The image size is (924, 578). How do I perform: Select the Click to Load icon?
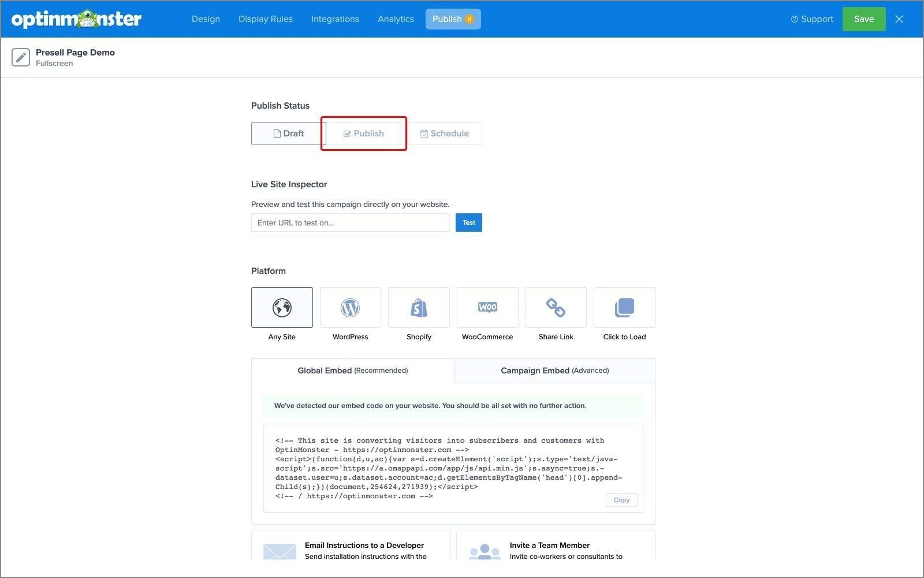tap(624, 307)
